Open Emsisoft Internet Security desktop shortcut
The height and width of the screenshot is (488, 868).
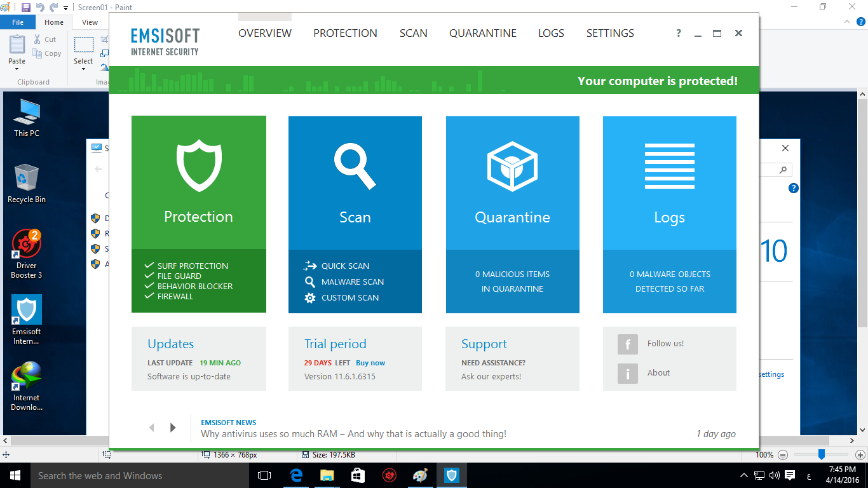click(x=27, y=320)
